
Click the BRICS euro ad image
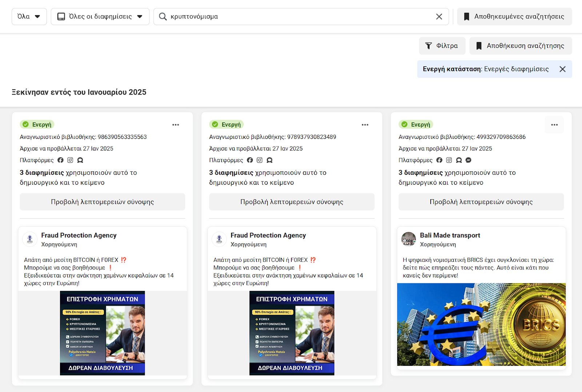coord(481,324)
